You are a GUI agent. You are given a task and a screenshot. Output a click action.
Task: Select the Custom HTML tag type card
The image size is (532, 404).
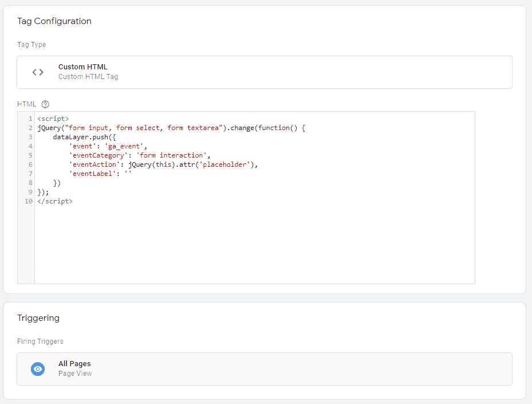(265, 72)
